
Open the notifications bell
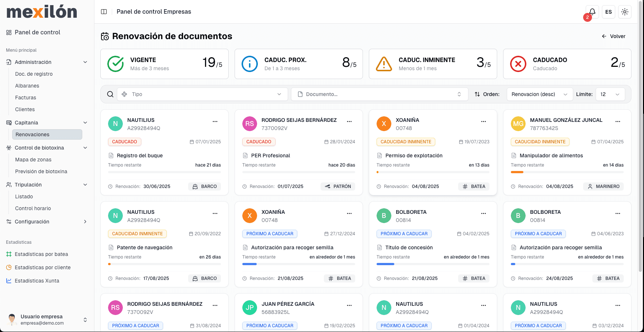592,12
